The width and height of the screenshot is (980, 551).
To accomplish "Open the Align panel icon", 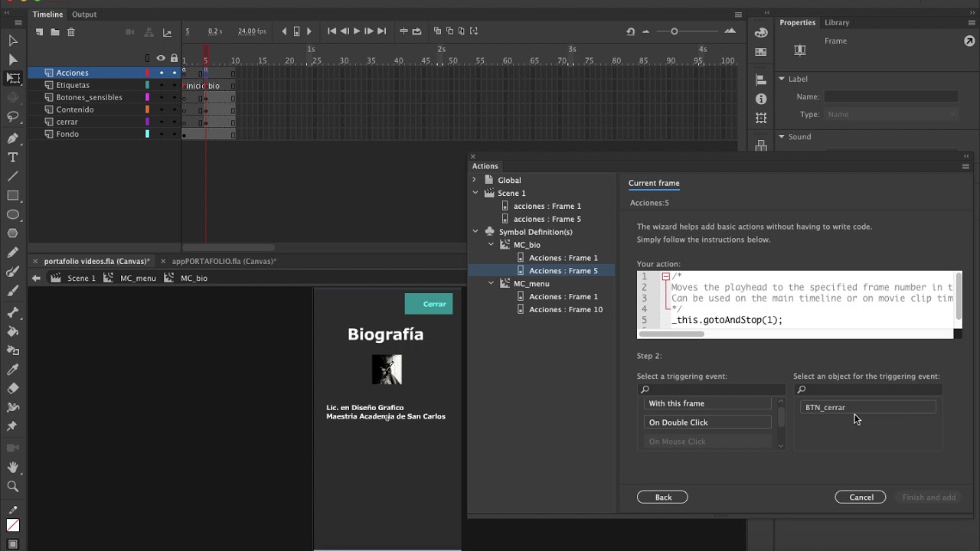I will click(761, 80).
